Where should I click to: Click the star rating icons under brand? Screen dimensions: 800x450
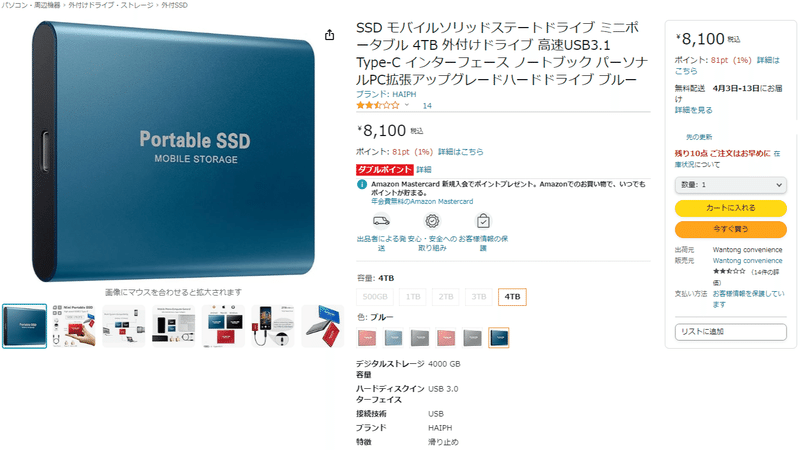378,105
